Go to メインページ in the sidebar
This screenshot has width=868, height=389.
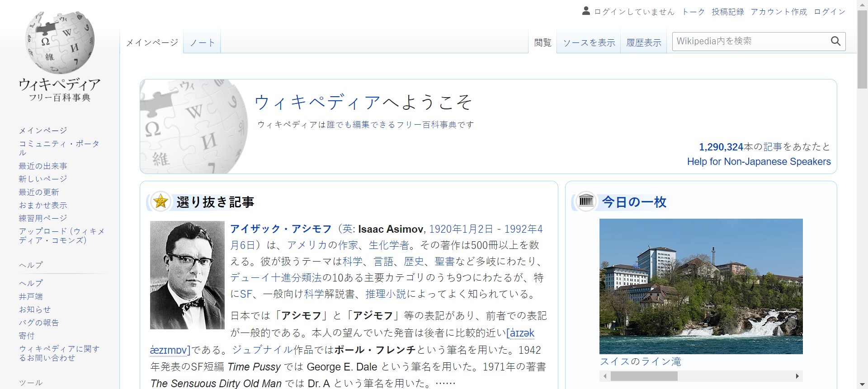pyautogui.click(x=43, y=131)
